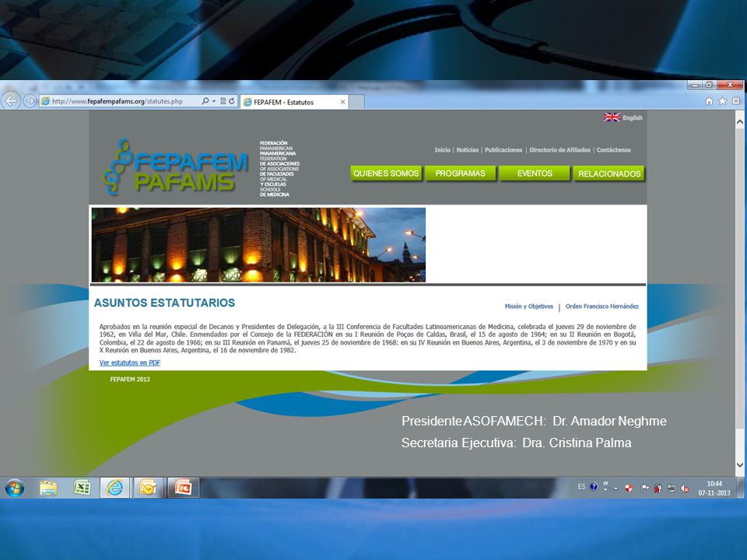This screenshot has width=747, height=560.
Task: Open the clock showing 10:44
Action: (714, 488)
